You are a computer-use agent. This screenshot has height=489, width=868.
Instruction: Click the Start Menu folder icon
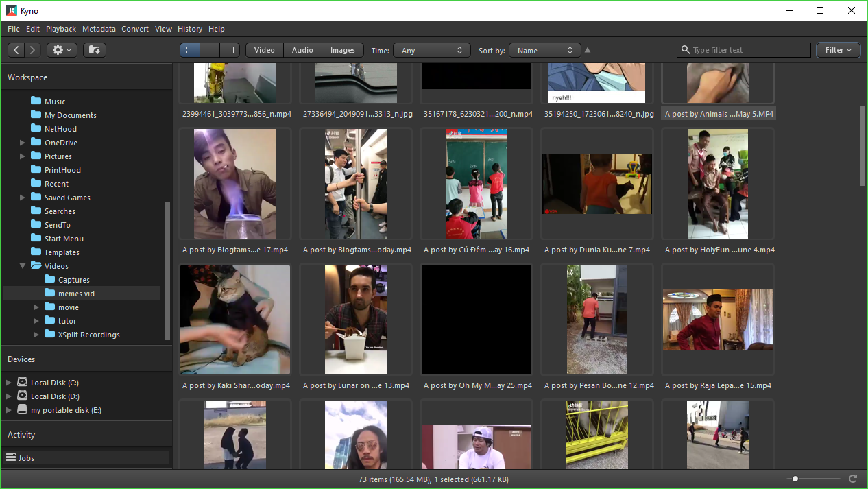click(x=36, y=238)
